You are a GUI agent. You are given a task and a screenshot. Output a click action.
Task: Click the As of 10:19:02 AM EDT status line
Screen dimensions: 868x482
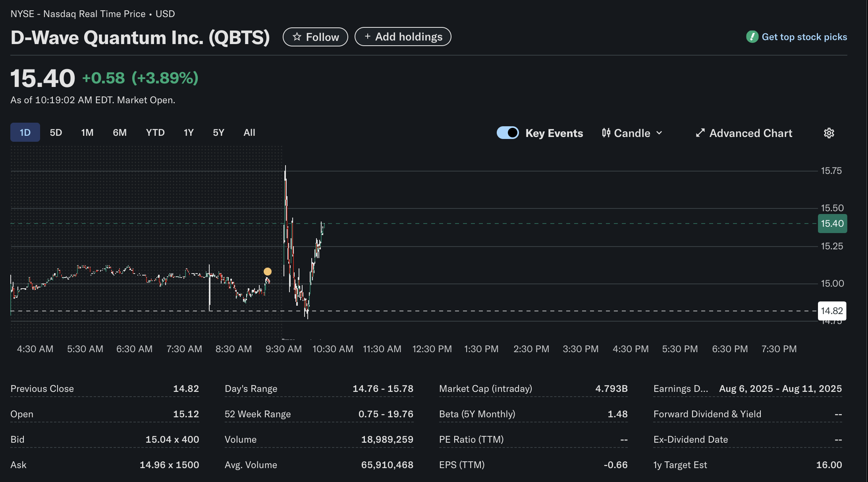tap(93, 100)
